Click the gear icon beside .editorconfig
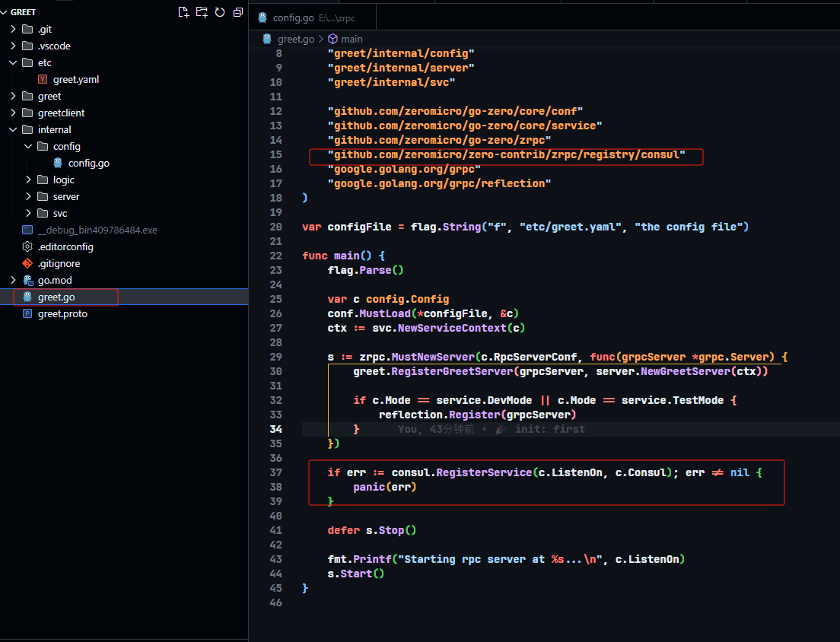The image size is (840, 642). pyautogui.click(x=27, y=246)
